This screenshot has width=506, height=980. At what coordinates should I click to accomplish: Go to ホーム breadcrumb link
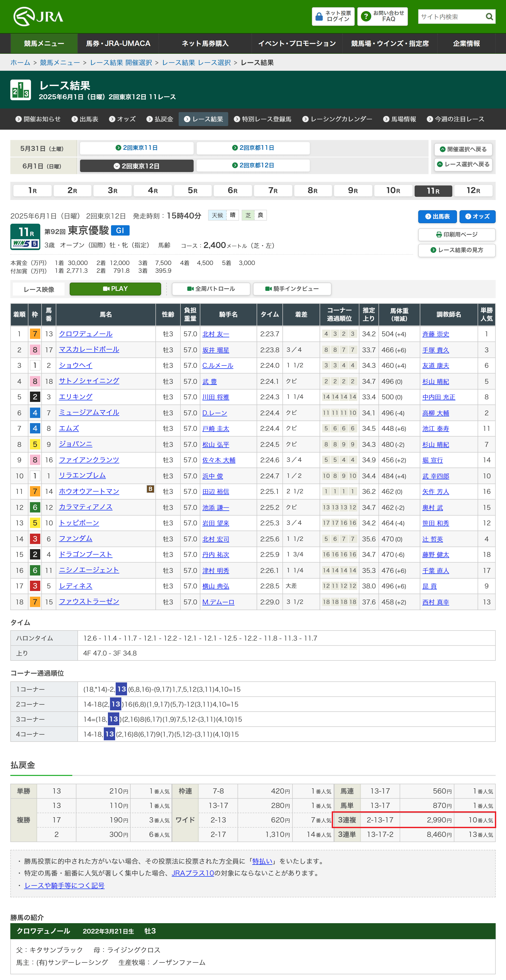coord(20,63)
